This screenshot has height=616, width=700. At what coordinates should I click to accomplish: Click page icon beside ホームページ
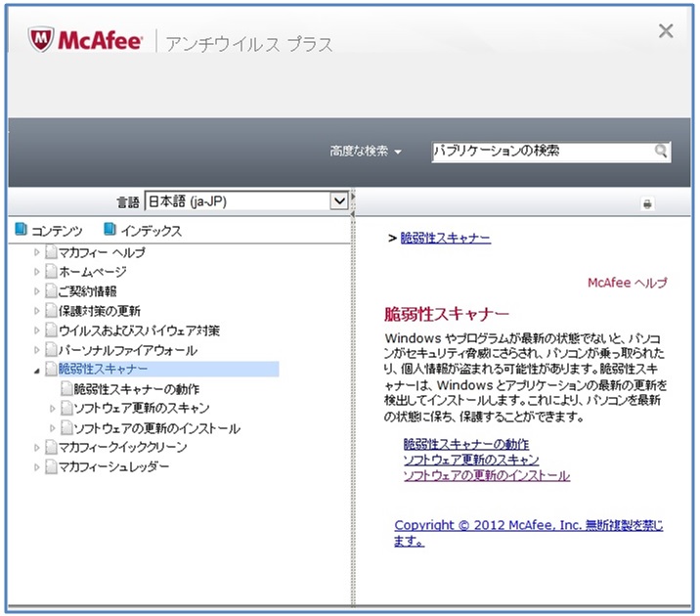pos(52,271)
